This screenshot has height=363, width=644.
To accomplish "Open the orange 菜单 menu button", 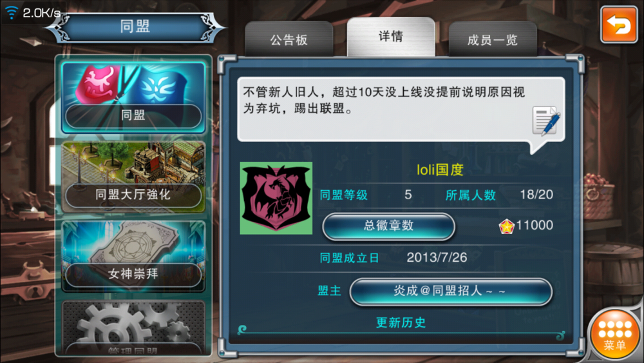I will [x=615, y=335].
